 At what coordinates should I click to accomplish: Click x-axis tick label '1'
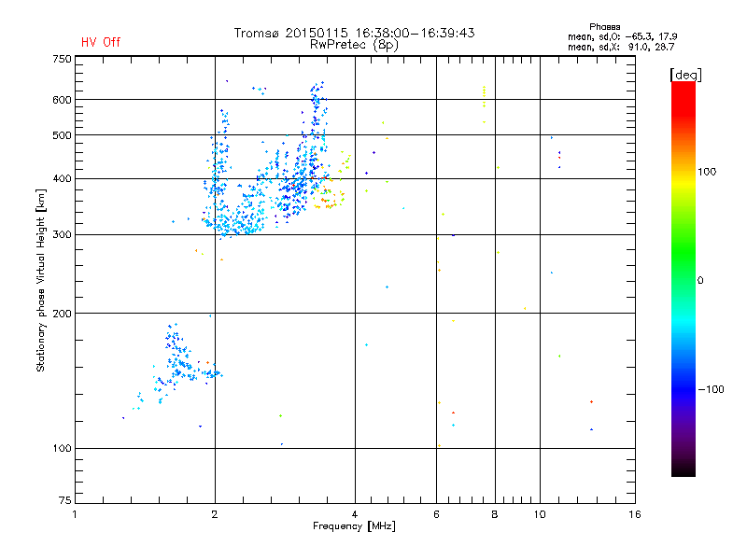[x=75, y=514]
